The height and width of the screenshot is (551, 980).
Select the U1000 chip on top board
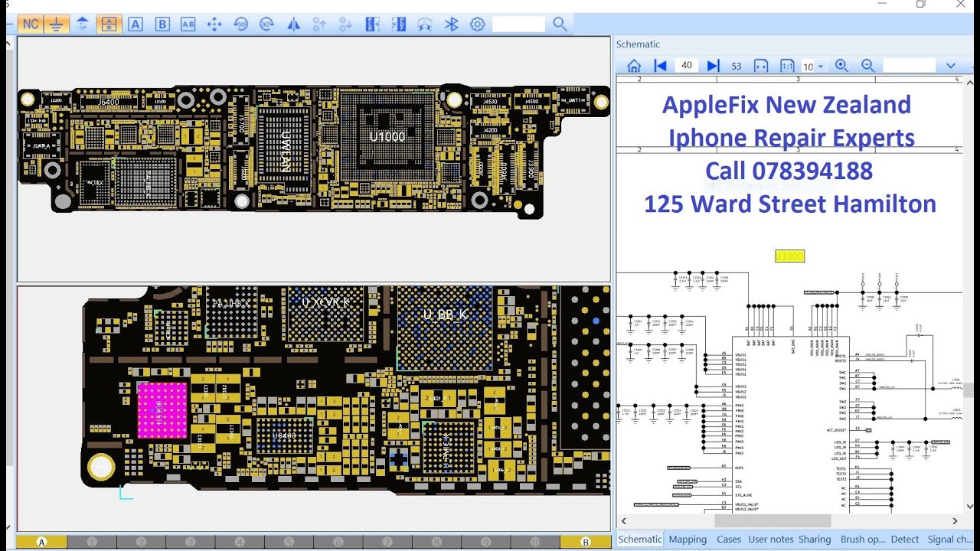pos(387,138)
